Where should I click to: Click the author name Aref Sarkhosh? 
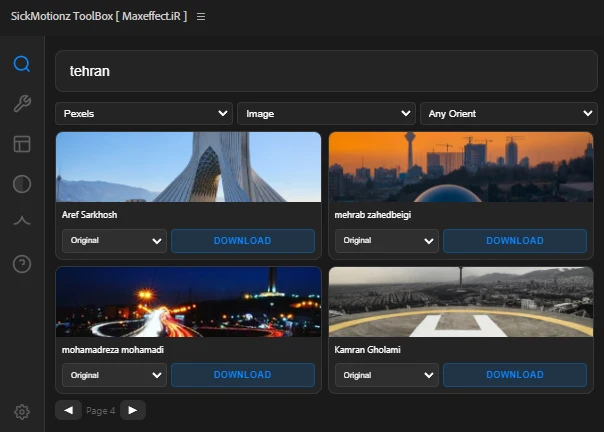pyautogui.click(x=89, y=215)
